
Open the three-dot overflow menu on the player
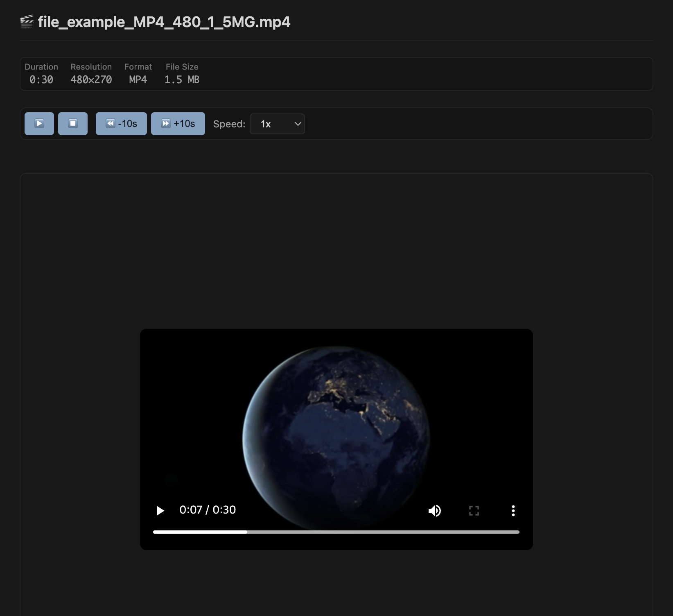pyautogui.click(x=513, y=510)
